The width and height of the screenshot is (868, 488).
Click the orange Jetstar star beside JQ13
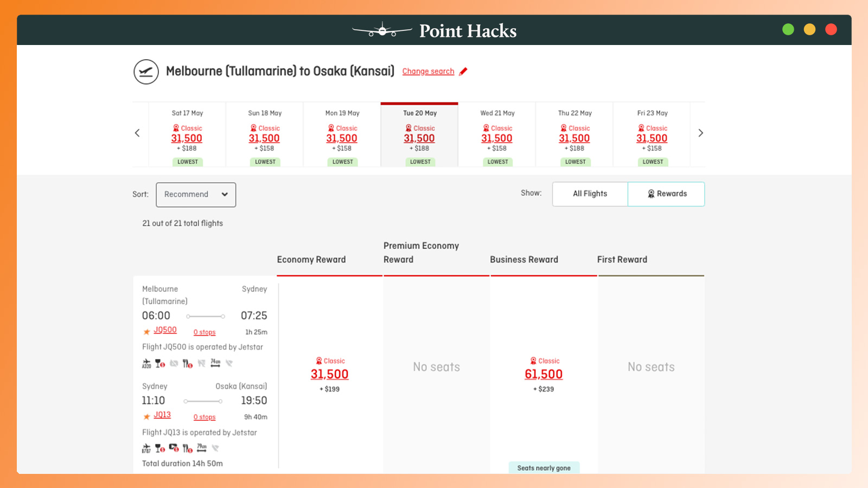click(146, 416)
